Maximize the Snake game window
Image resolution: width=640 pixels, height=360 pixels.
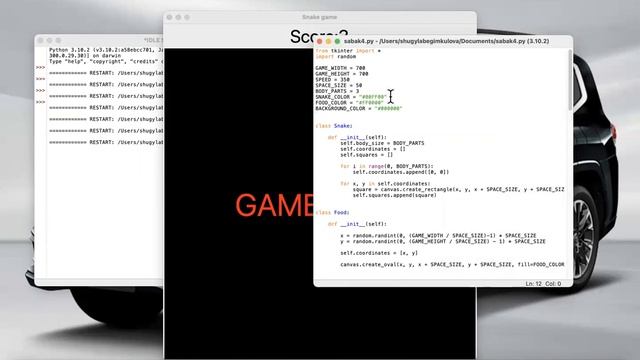187,17
